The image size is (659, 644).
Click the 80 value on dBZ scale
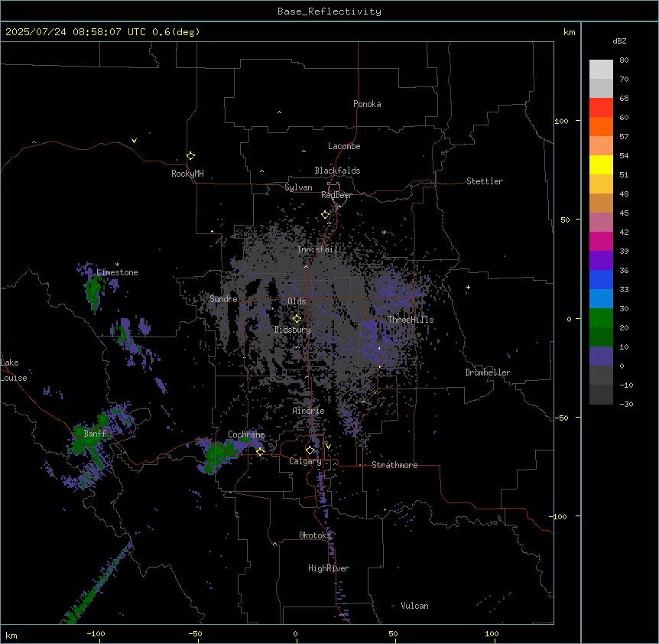point(624,60)
